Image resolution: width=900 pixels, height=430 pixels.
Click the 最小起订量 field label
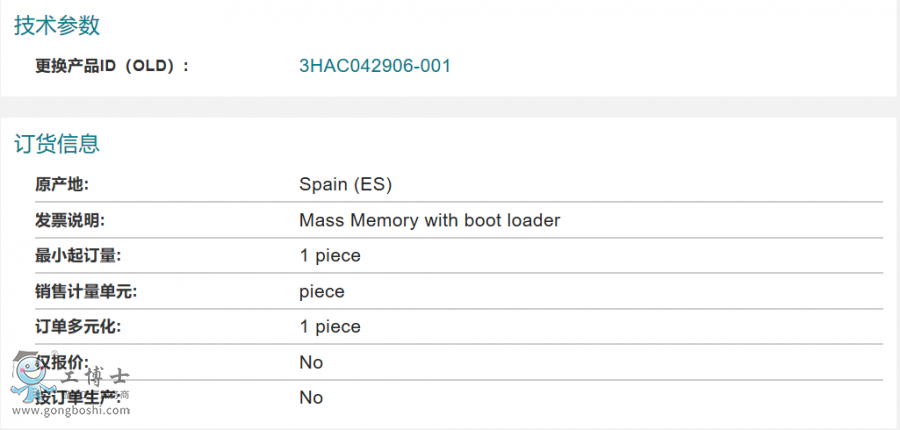click(78, 256)
